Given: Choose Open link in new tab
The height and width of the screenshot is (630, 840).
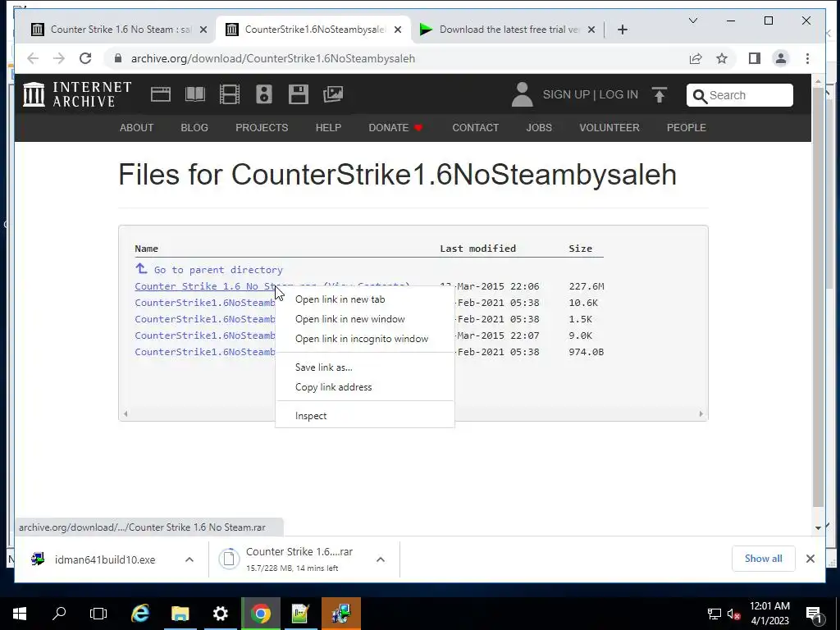Looking at the screenshot, I should point(365,299).
